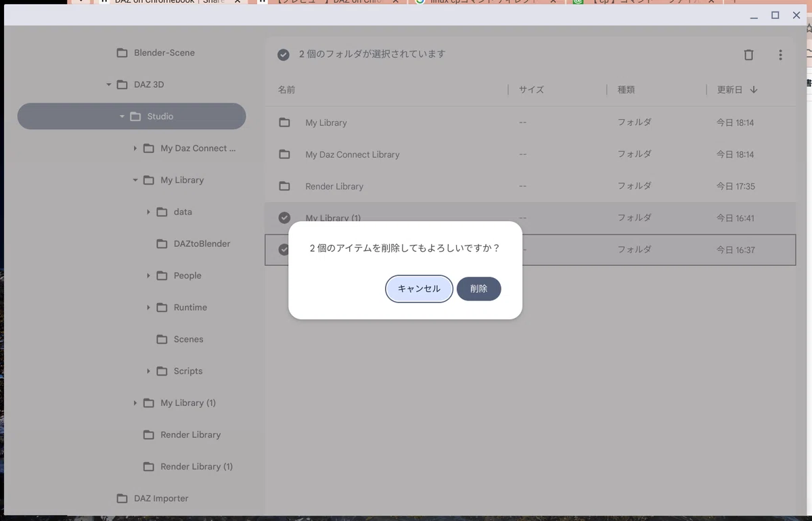Collapse the Studio tree folder
Image resolution: width=812 pixels, height=521 pixels.
pos(122,116)
